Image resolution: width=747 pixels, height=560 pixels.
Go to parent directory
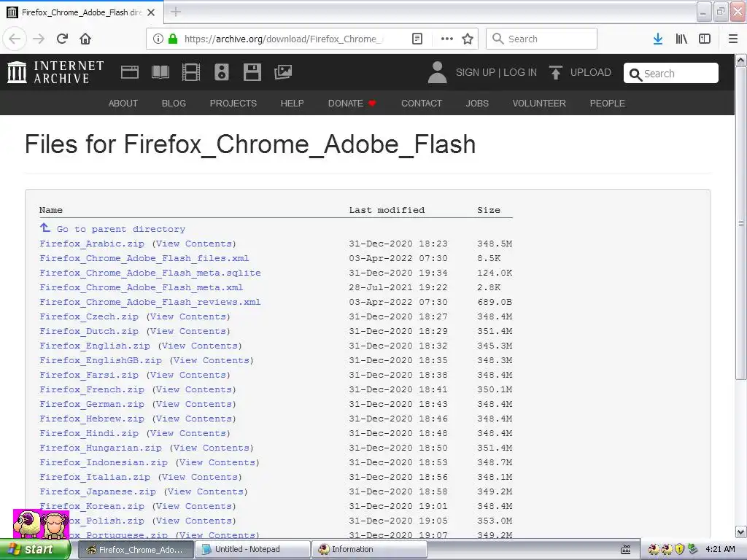click(121, 229)
